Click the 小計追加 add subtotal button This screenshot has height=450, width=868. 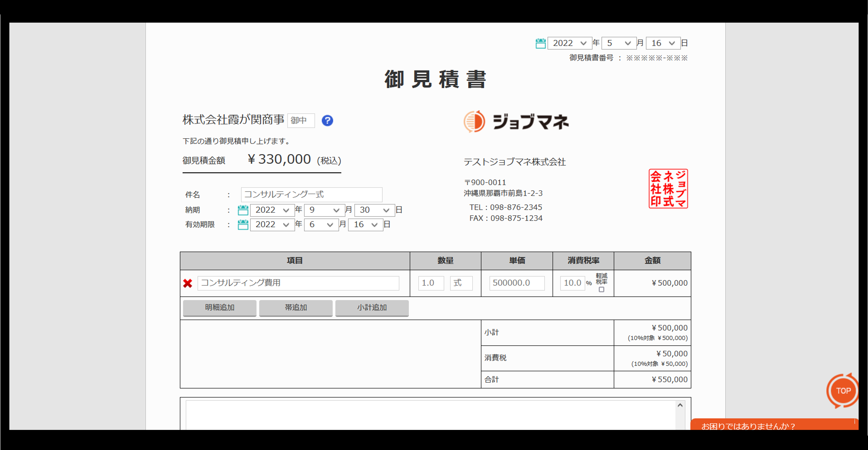[372, 307]
